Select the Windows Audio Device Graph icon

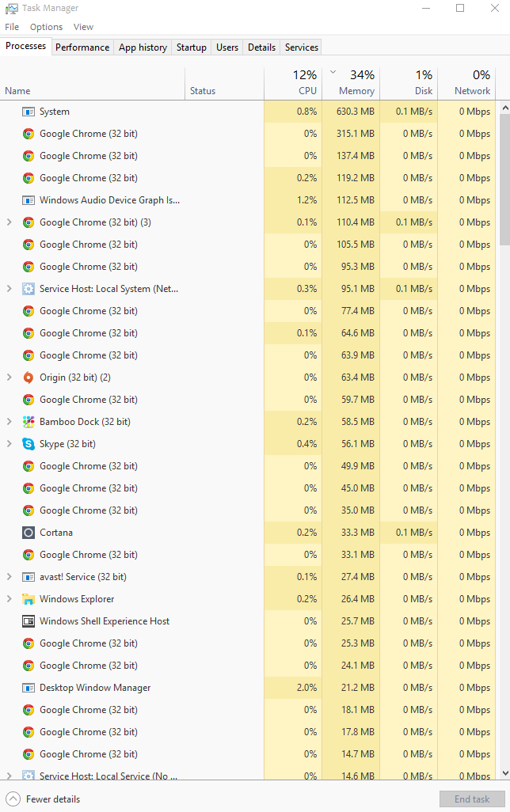pos(29,200)
